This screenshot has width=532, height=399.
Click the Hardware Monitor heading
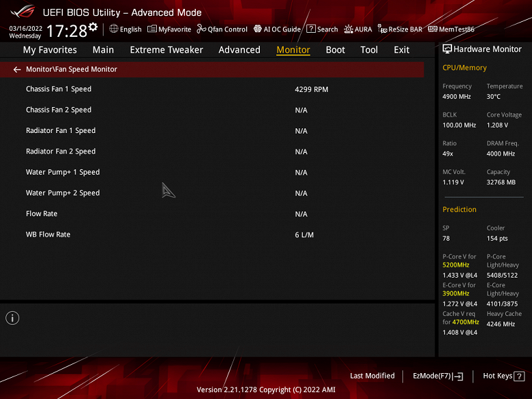487,49
